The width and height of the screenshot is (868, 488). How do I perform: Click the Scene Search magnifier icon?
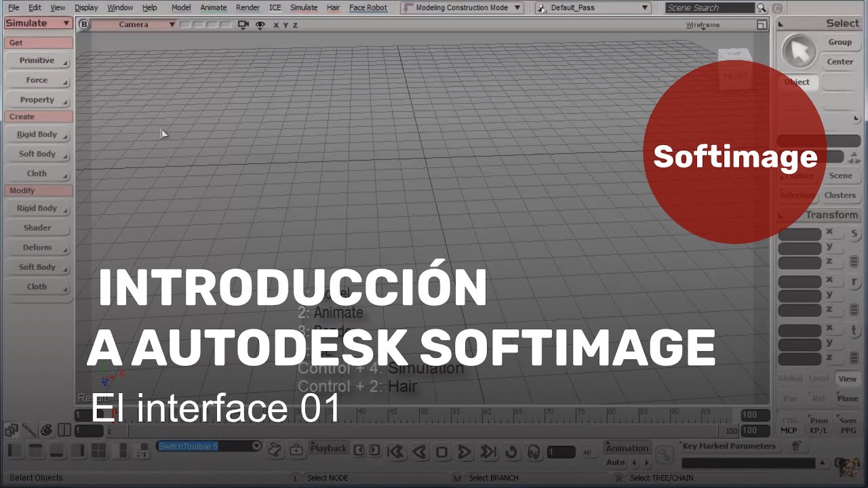[x=762, y=8]
